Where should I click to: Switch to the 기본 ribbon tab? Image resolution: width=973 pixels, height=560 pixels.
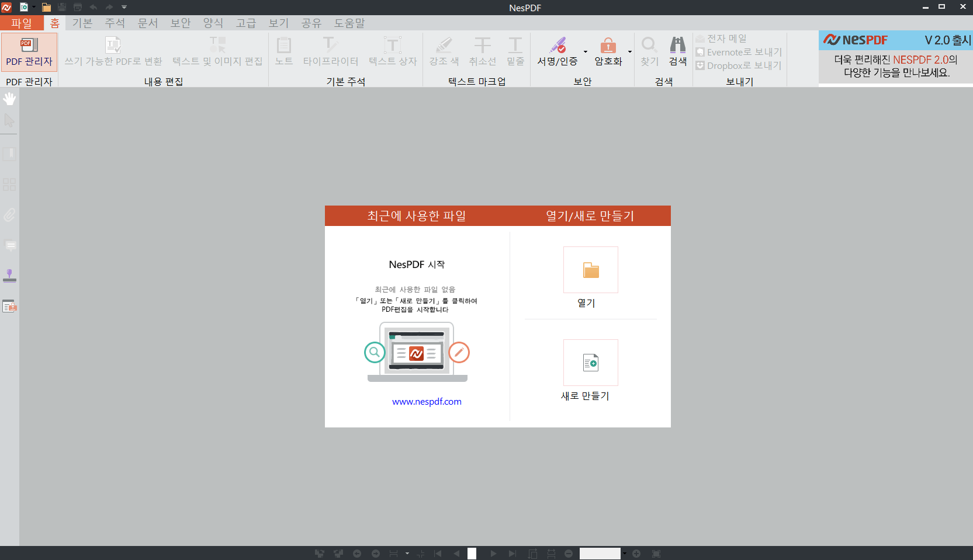tap(82, 23)
